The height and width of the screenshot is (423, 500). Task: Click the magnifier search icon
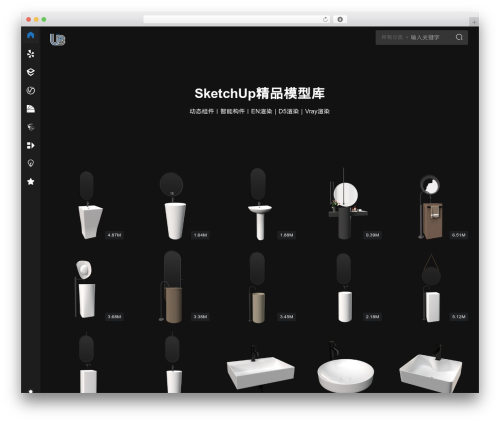[x=459, y=37]
